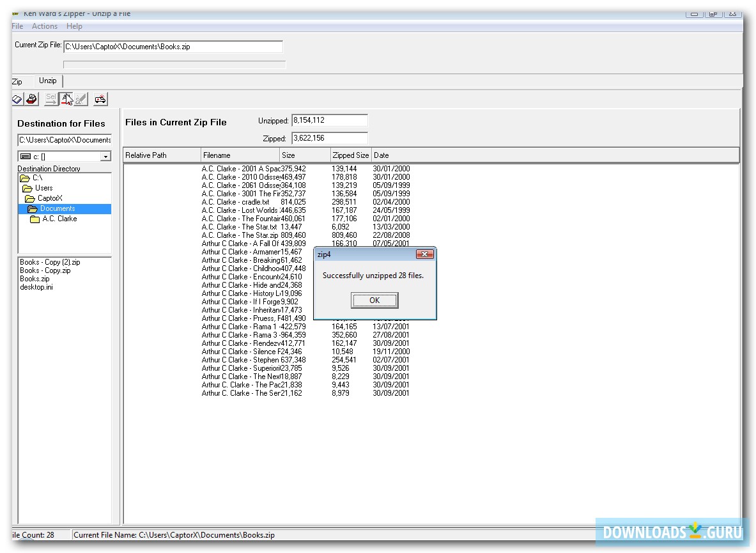The width and height of the screenshot is (756, 553).
Task: Select the Users folder in the tree
Action: pyautogui.click(x=38, y=188)
